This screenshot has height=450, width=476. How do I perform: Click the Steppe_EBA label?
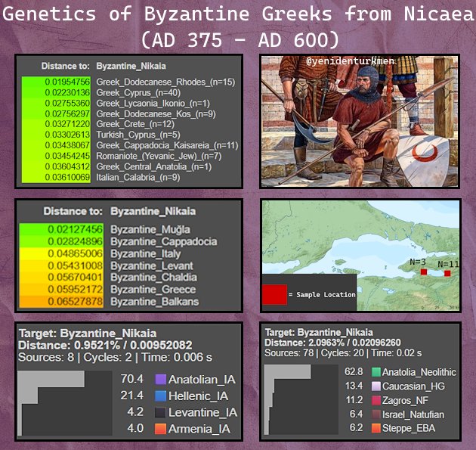(409, 428)
